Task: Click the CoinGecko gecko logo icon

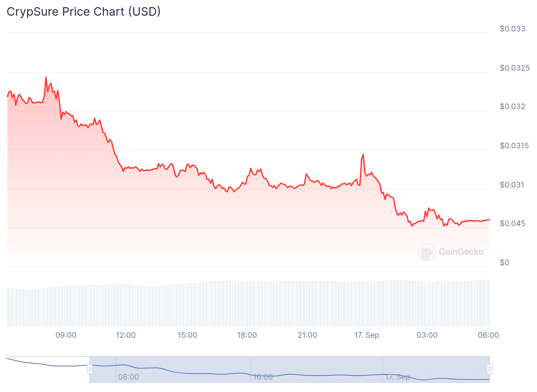Action: pyautogui.click(x=427, y=252)
